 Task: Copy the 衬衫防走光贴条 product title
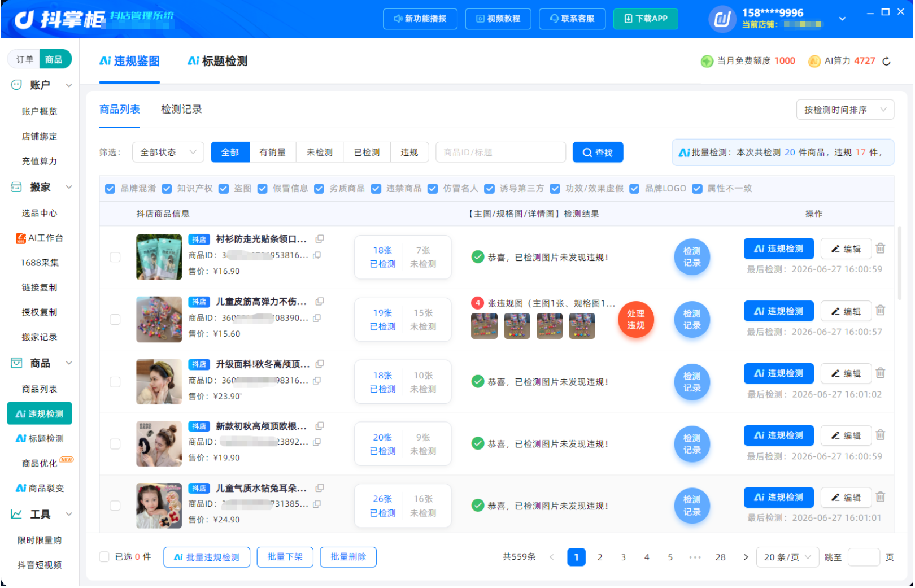(320, 239)
